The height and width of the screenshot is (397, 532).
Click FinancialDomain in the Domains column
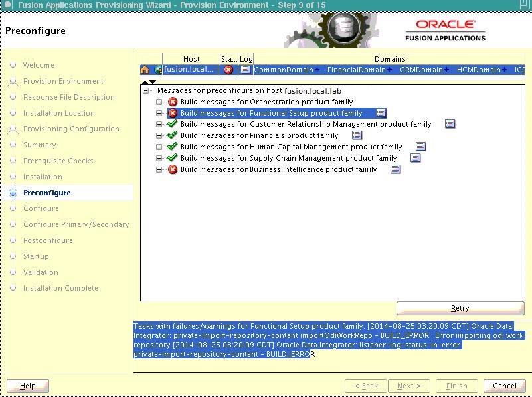[x=356, y=70]
